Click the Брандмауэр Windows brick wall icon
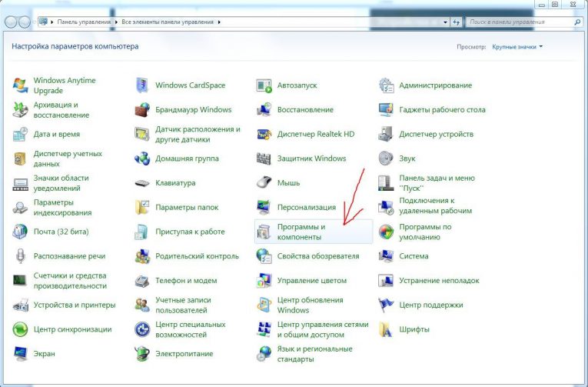588x387 pixels. (142, 110)
